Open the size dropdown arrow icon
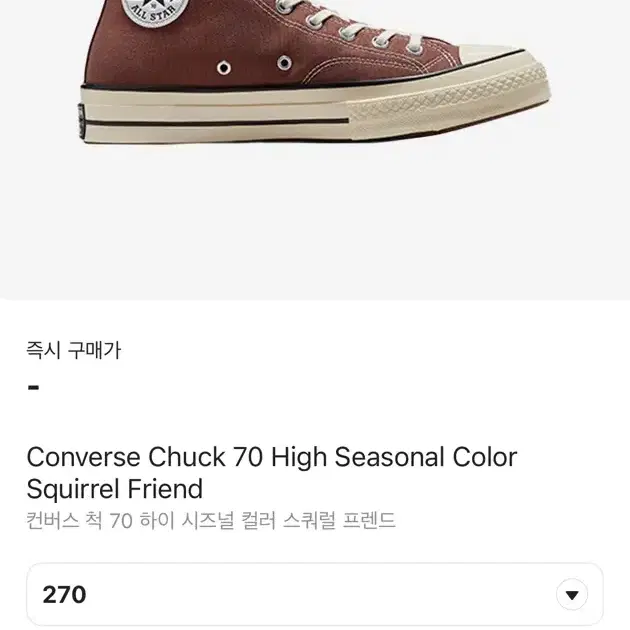 tap(572, 595)
